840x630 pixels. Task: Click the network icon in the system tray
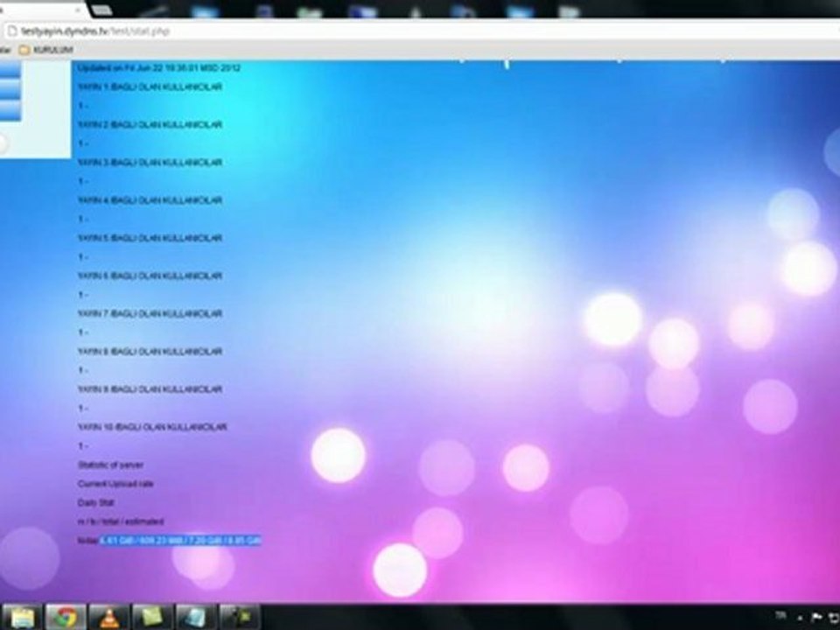coord(834,618)
